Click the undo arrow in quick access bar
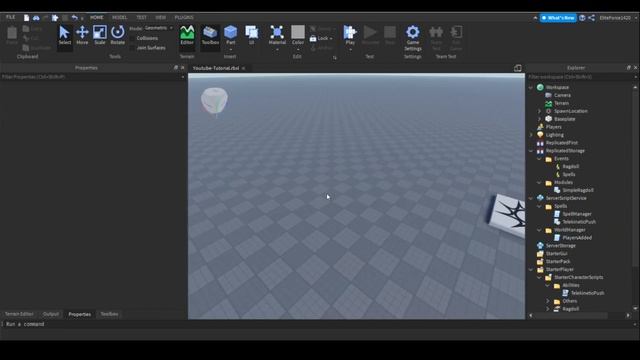This screenshot has height=360, width=640. coord(74,18)
